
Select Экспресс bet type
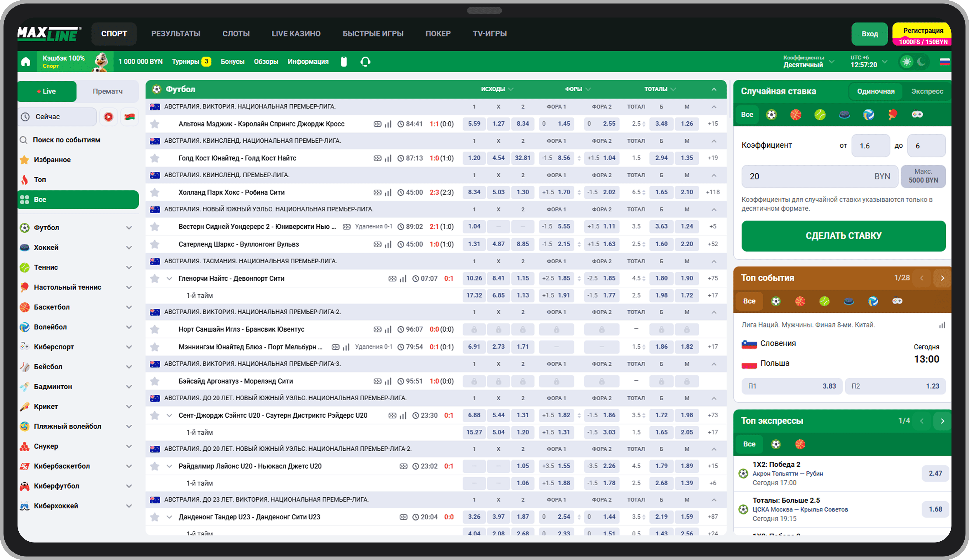(927, 91)
